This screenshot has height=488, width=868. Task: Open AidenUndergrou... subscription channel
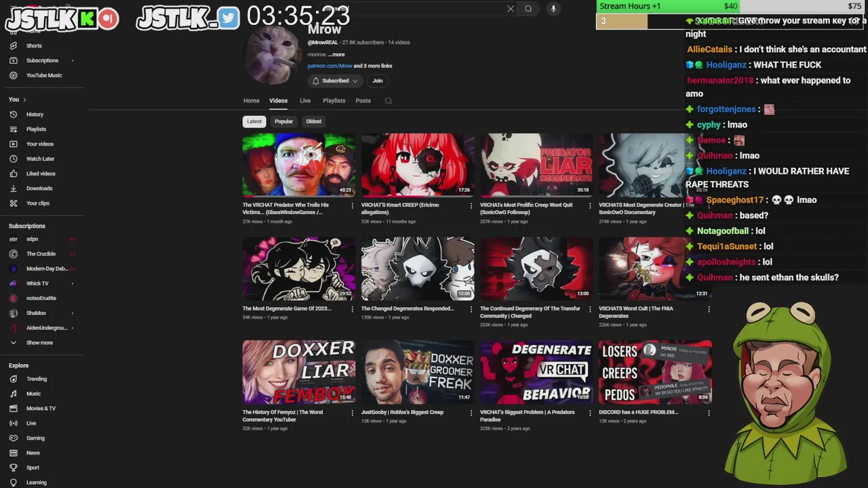(46, 328)
